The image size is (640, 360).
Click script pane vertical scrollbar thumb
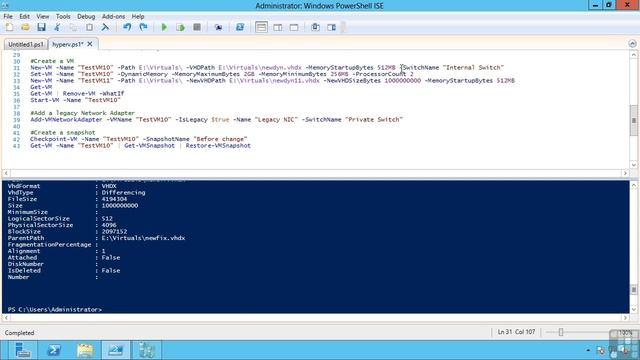633,120
